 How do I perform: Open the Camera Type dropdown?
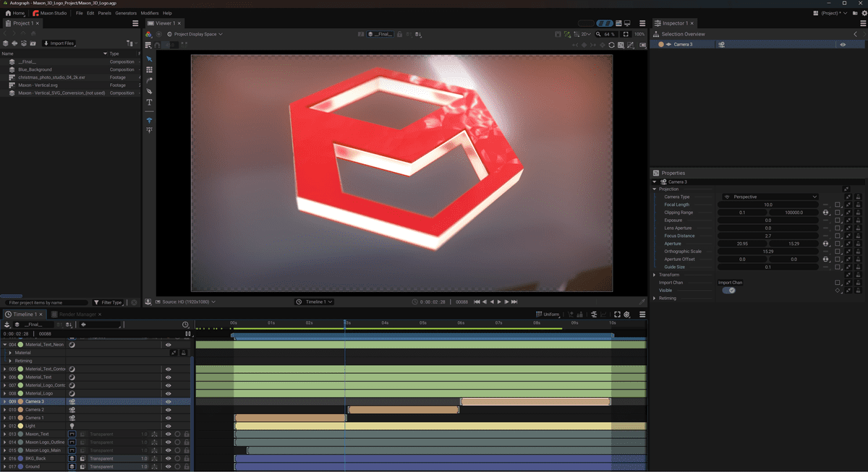click(x=769, y=197)
